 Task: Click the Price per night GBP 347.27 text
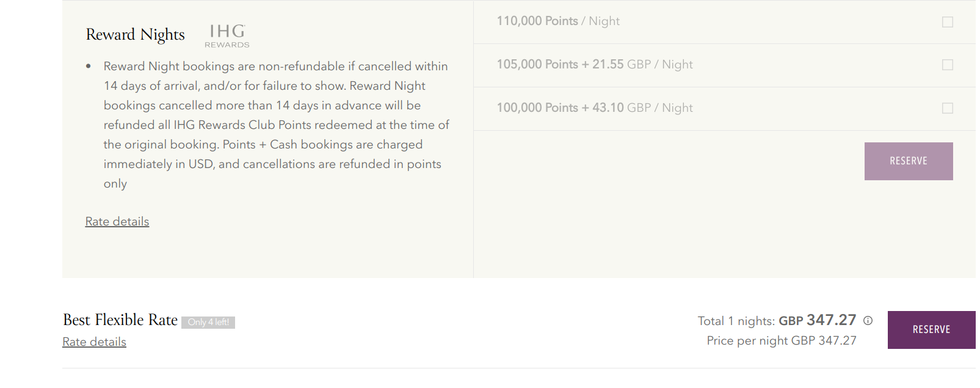782,341
